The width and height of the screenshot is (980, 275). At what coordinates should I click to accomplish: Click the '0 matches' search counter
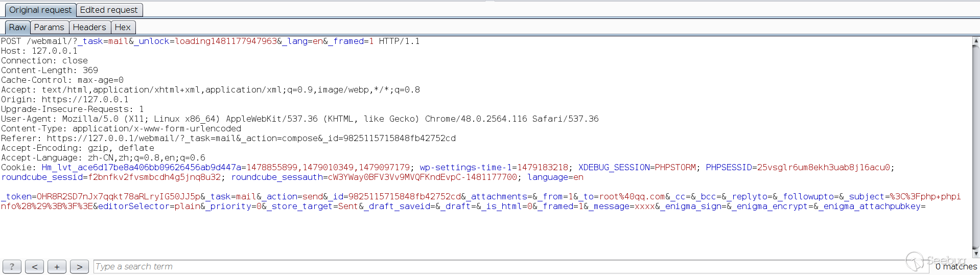pyautogui.click(x=956, y=266)
